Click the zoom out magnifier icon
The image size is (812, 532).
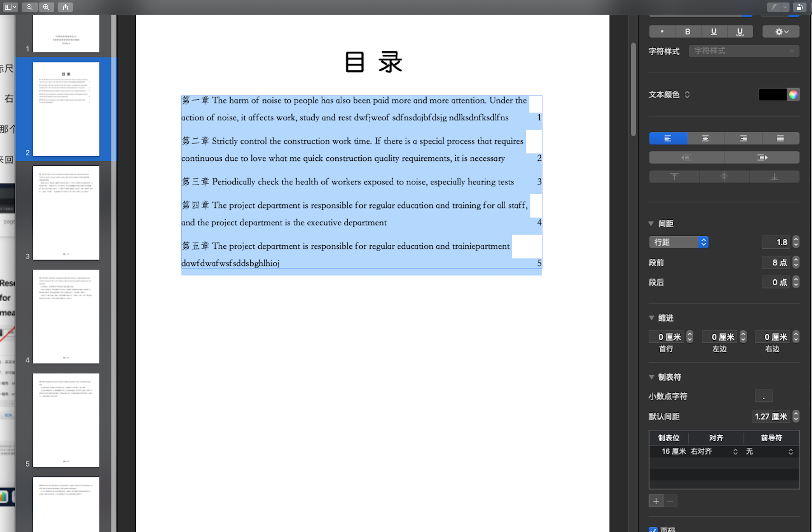29,7
